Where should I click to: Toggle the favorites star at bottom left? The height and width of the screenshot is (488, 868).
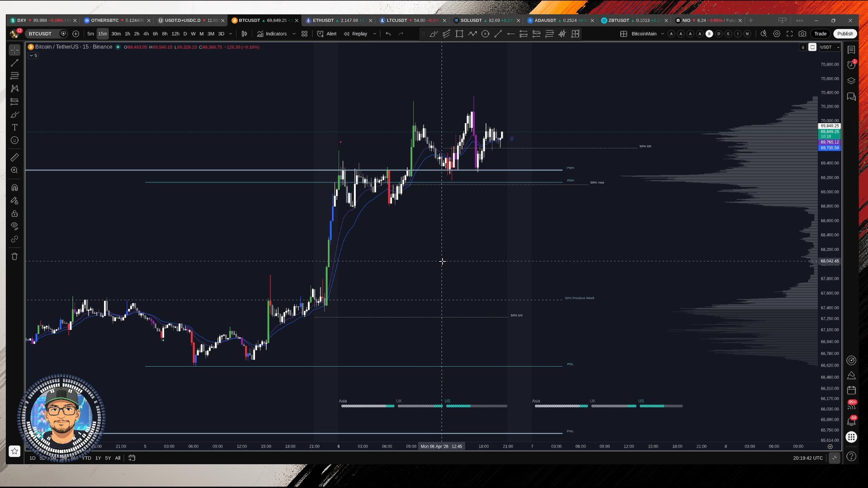(x=14, y=451)
